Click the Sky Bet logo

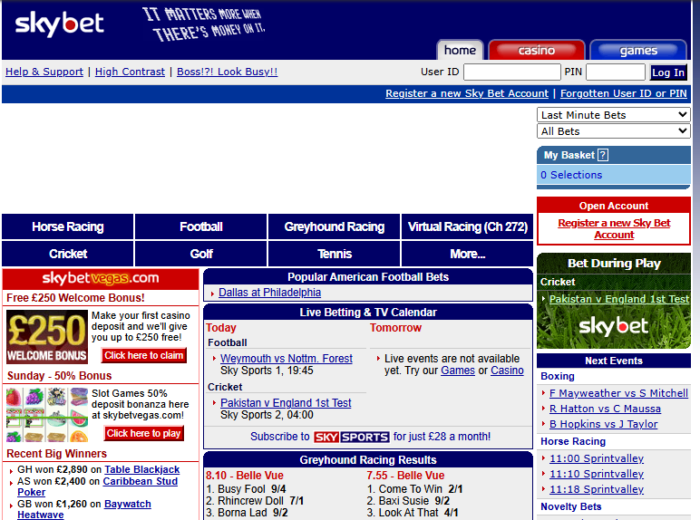(60, 25)
